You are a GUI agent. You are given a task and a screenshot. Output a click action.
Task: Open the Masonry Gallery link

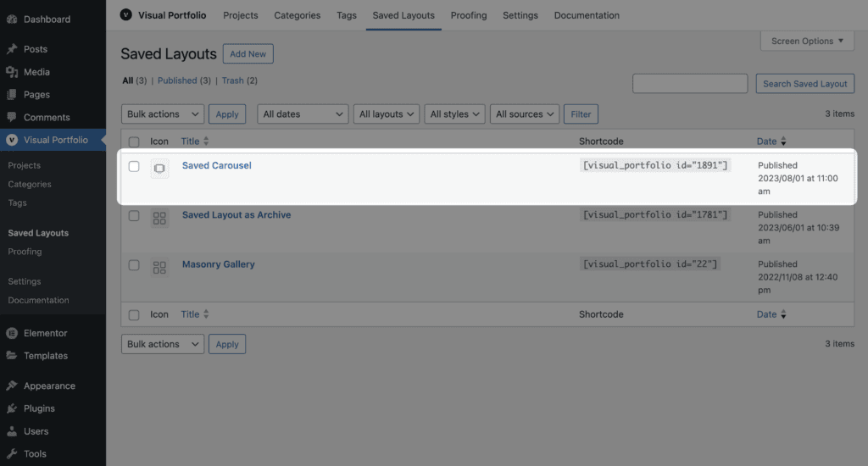point(218,264)
